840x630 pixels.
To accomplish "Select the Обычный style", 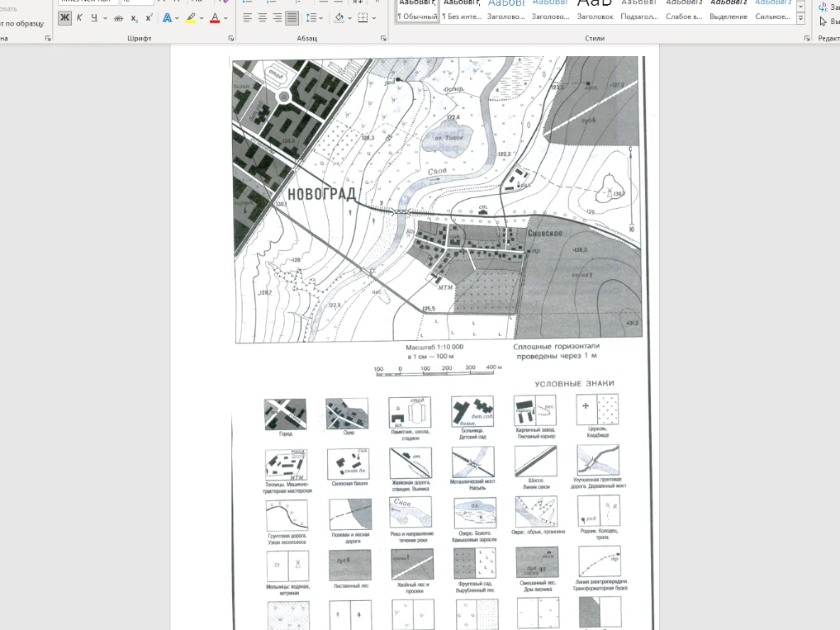I will [x=417, y=12].
